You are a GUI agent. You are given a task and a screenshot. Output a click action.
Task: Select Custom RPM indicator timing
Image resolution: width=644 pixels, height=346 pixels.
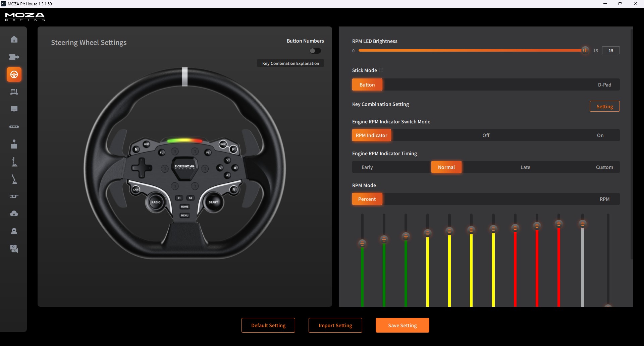[604, 167]
